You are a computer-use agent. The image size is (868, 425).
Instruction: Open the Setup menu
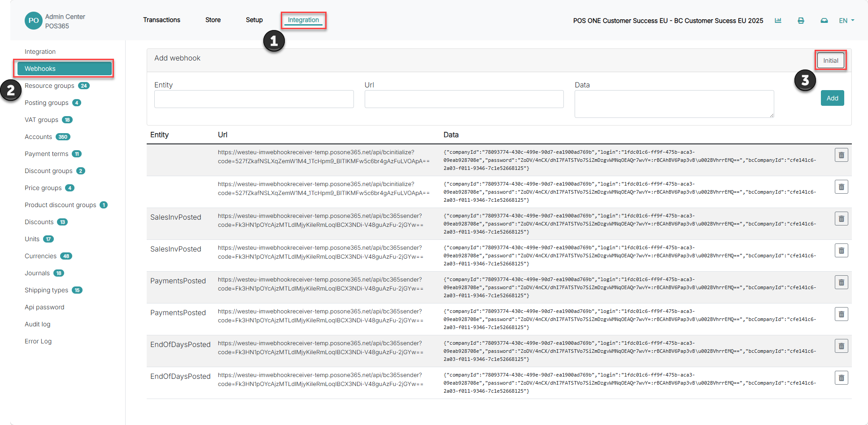point(254,20)
